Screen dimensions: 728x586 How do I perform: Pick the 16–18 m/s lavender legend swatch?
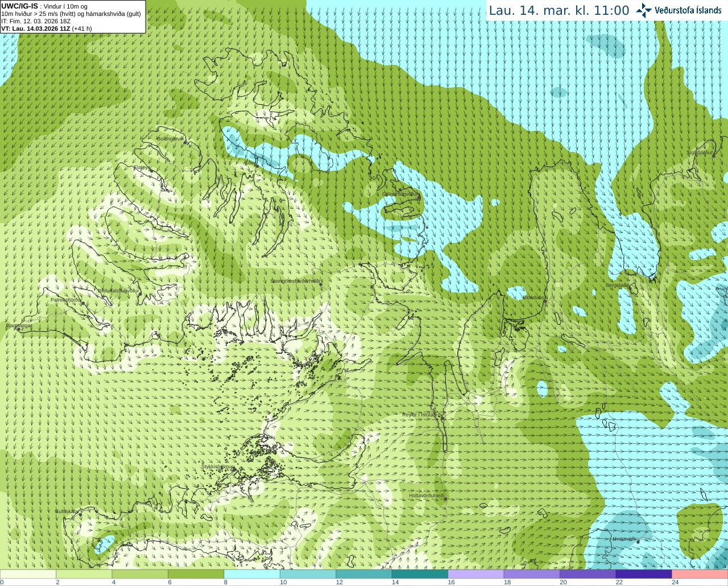(x=476, y=574)
